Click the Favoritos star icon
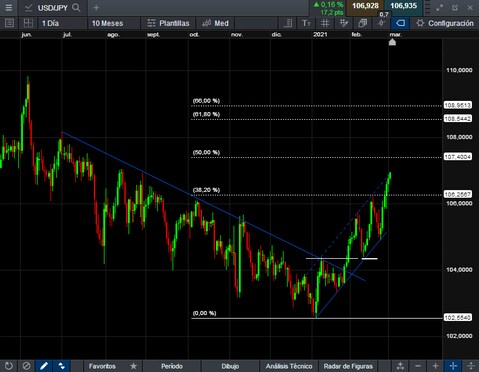 pyautogui.click(x=133, y=366)
